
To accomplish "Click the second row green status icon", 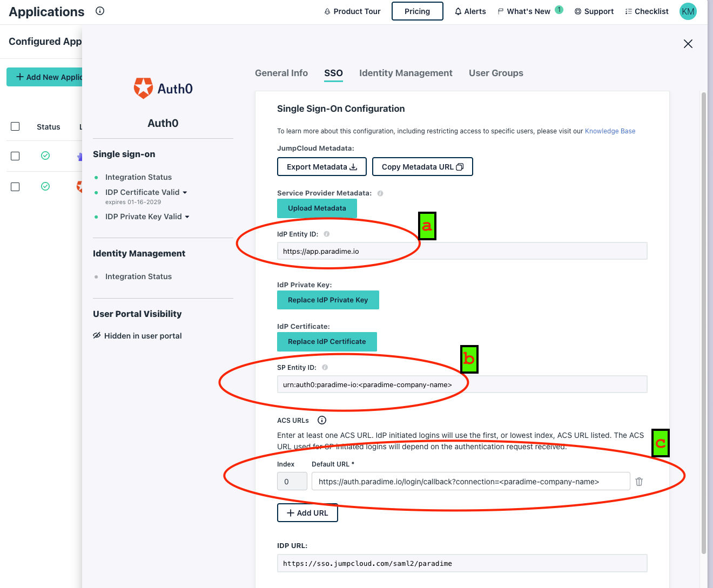I will coord(45,186).
